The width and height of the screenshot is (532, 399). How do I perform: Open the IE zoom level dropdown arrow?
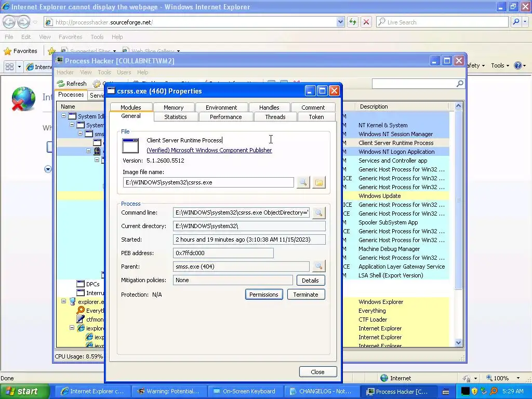[x=518, y=378]
